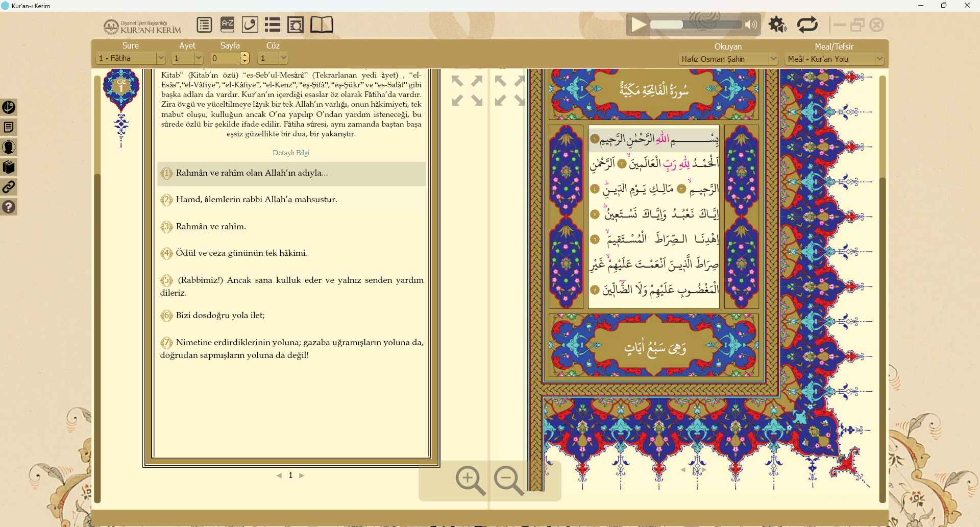The height and width of the screenshot is (527, 980).
Task: Click the in-app round close icon
Action: coord(877,25)
